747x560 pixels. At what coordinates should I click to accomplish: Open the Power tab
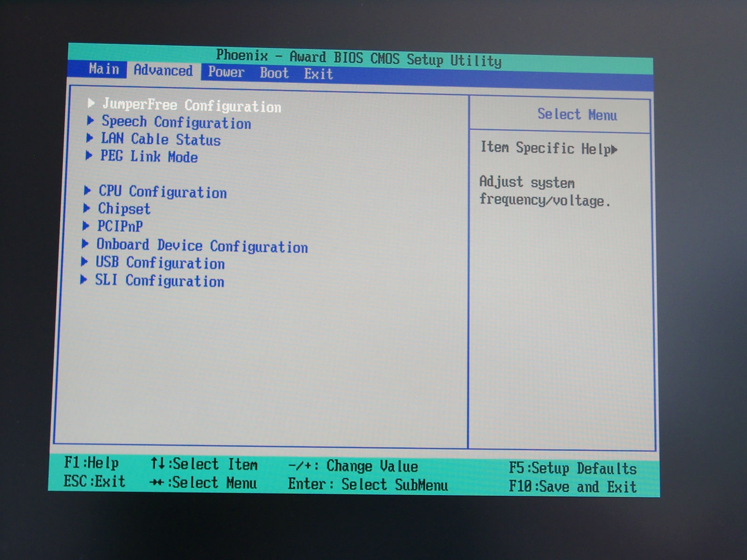226,72
